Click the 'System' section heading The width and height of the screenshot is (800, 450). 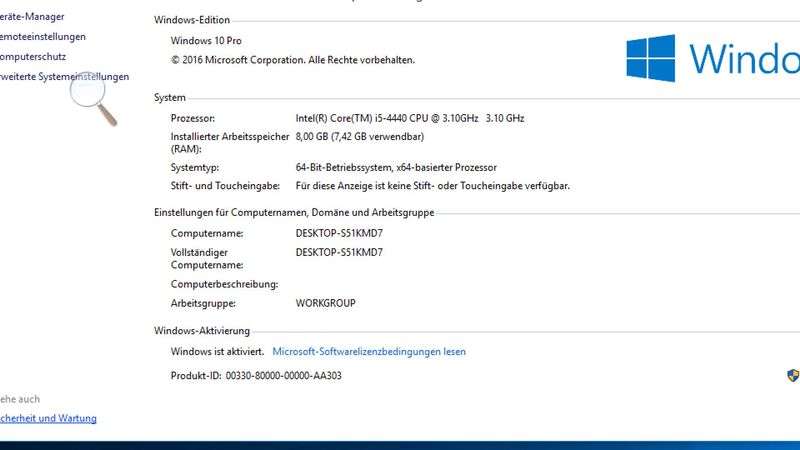[170, 97]
